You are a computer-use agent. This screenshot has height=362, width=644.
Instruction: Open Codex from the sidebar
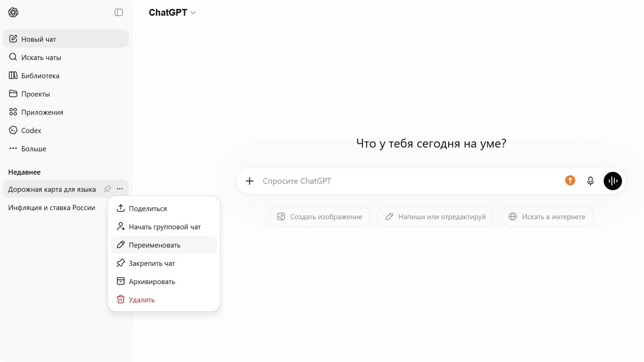pos(66,130)
